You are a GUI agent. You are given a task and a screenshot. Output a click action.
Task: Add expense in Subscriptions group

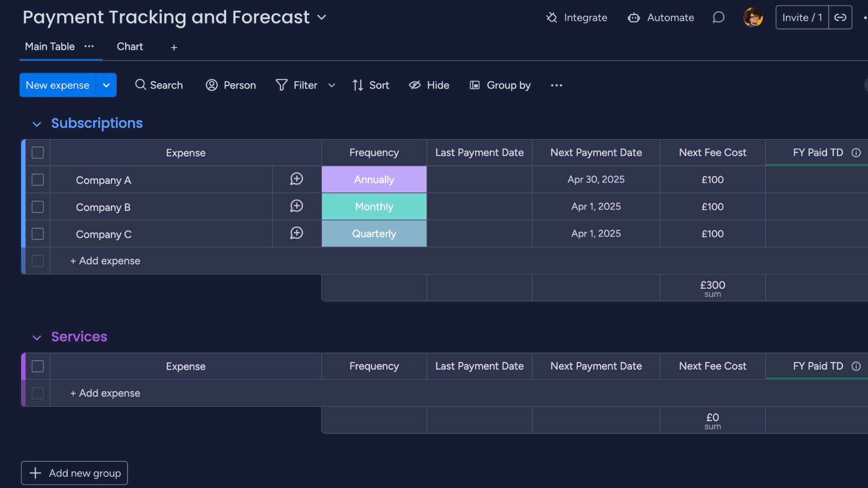pos(105,261)
